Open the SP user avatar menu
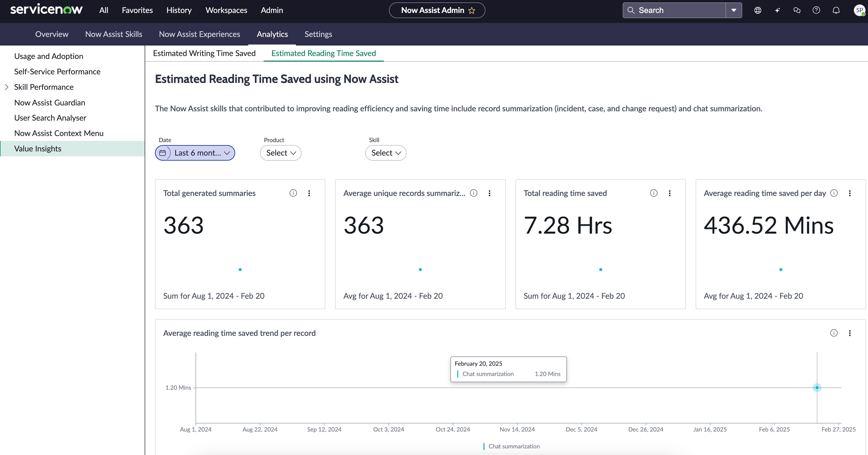 [x=859, y=11]
